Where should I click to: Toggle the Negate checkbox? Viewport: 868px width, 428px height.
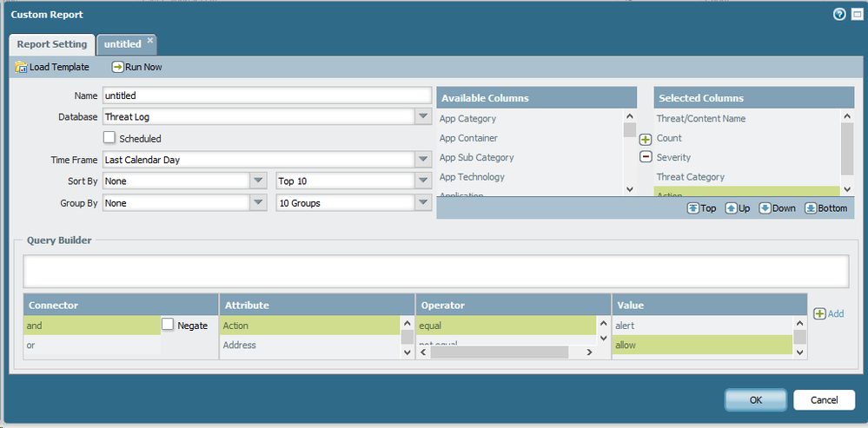point(169,325)
